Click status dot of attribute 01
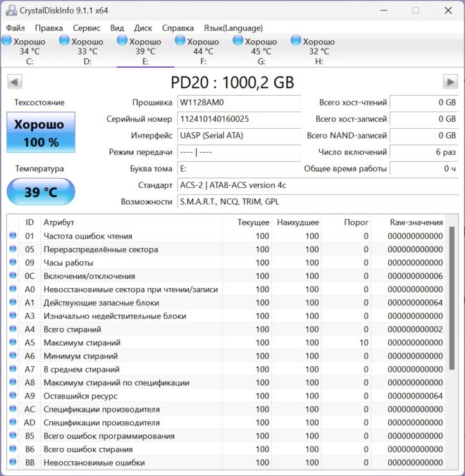This screenshot has width=465, height=476. click(13, 235)
